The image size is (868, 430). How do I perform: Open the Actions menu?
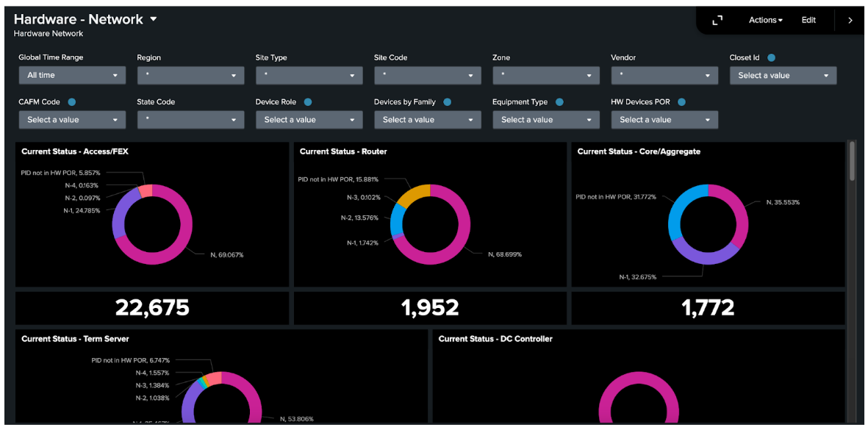click(x=765, y=20)
